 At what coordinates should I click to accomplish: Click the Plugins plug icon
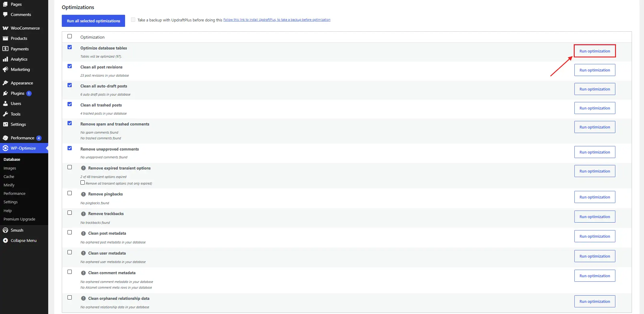(5, 93)
